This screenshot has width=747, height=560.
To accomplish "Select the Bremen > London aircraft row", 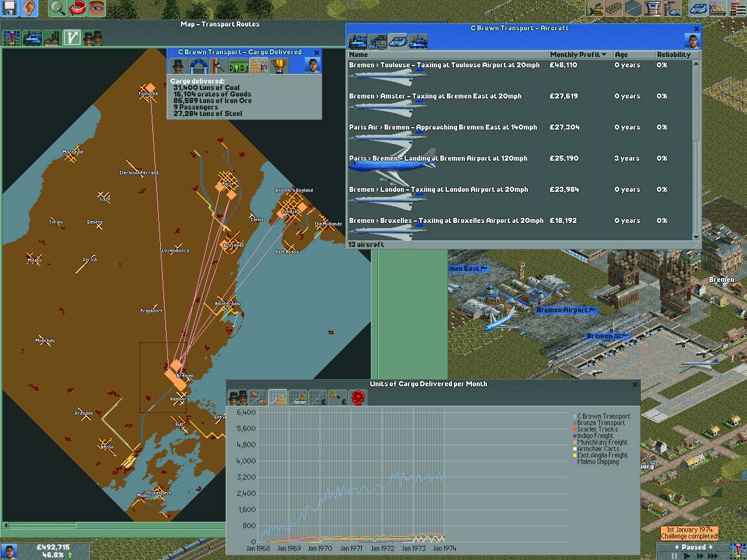I will coord(519,200).
